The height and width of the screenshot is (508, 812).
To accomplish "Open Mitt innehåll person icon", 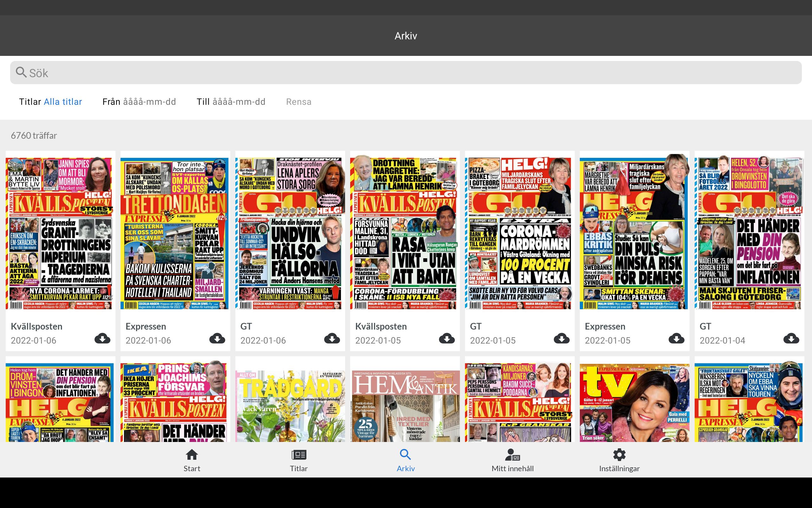I will (x=512, y=455).
